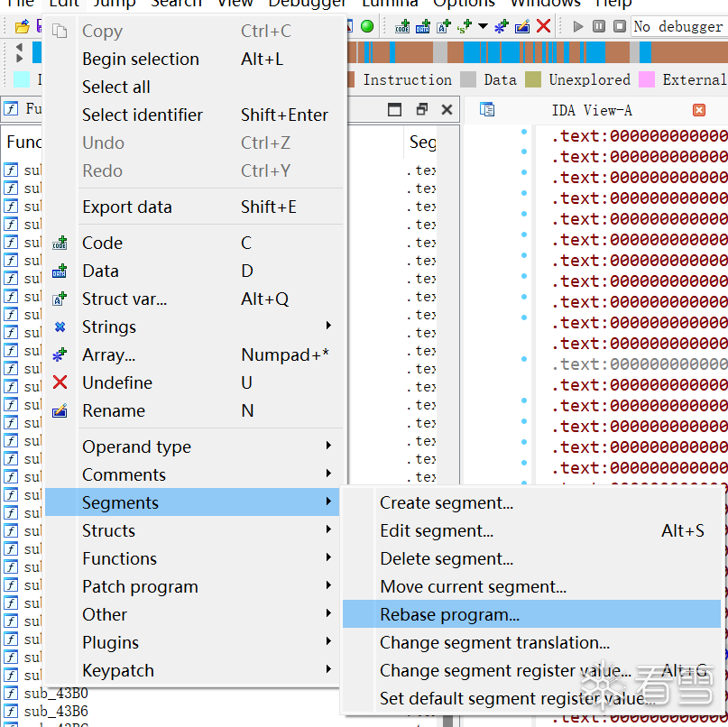Image resolution: width=728 pixels, height=727 pixels.
Task: Close the IDA View-A tab
Action: [699, 110]
